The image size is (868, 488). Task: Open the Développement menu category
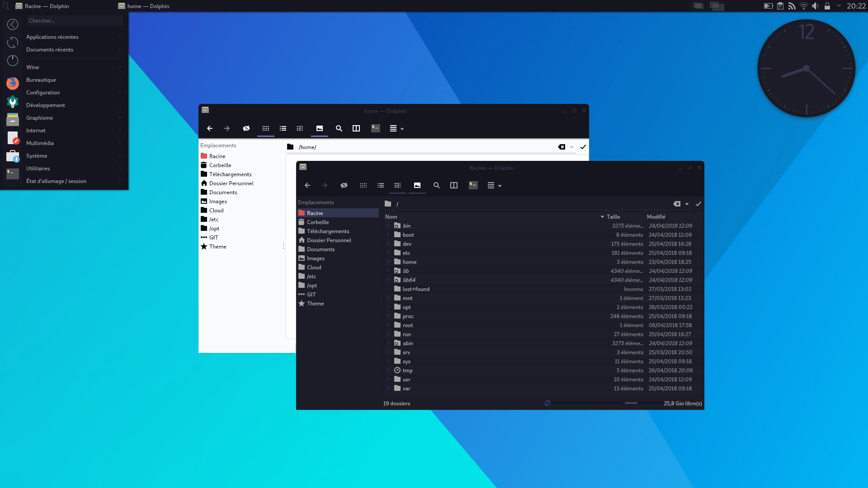pyautogui.click(x=46, y=105)
